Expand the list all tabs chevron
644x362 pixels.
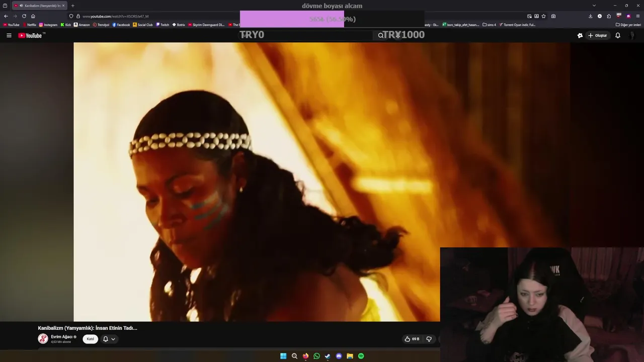(x=594, y=6)
